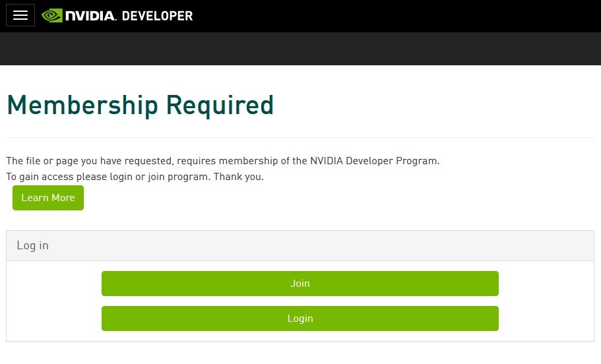Select the Membership Required heading
Image resolution: width=601 pixels, height=364 pixels.
click(141, 106)
